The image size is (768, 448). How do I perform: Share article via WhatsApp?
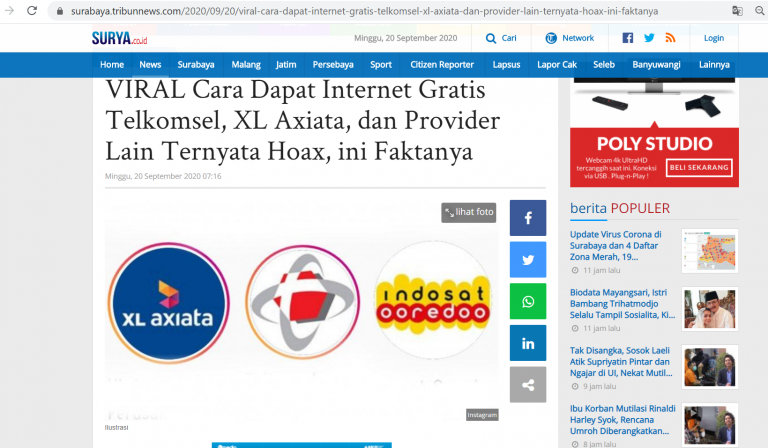pos(528,301)
